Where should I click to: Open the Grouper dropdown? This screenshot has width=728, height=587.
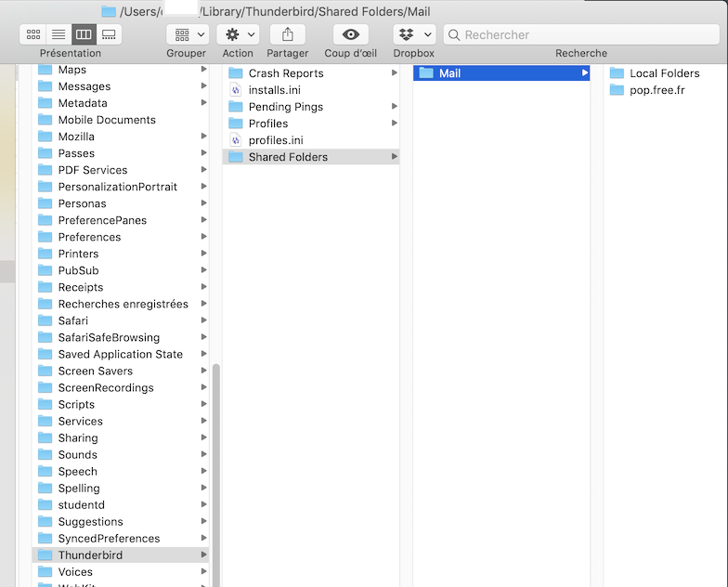point(188,34)
